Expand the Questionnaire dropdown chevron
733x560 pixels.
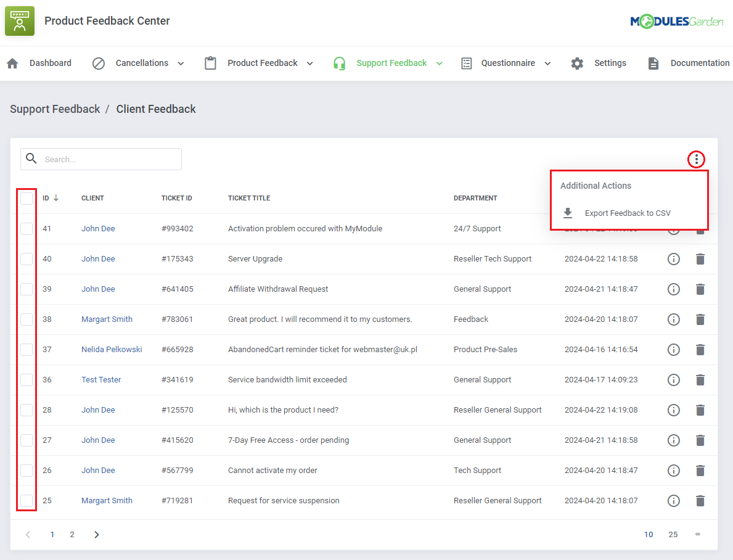pyautogui.click(x=548, y=64)
